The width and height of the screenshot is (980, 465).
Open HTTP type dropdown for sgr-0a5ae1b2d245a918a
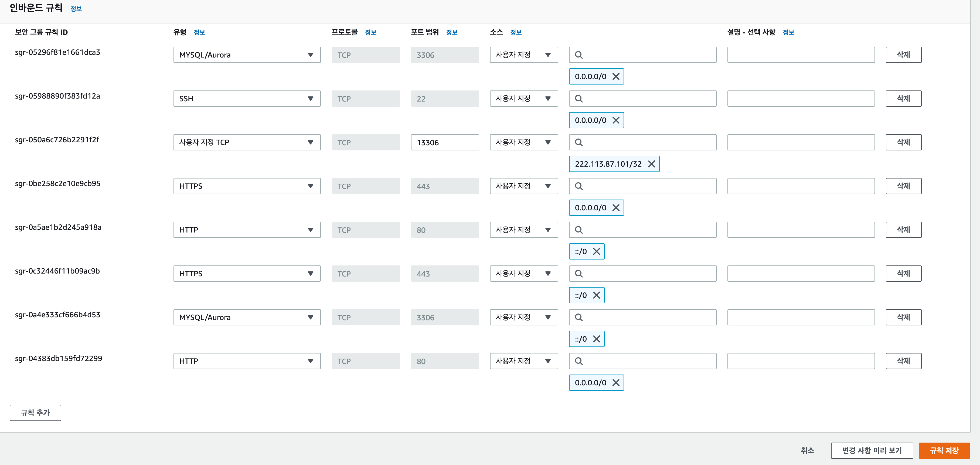click(x=247, y=230)
